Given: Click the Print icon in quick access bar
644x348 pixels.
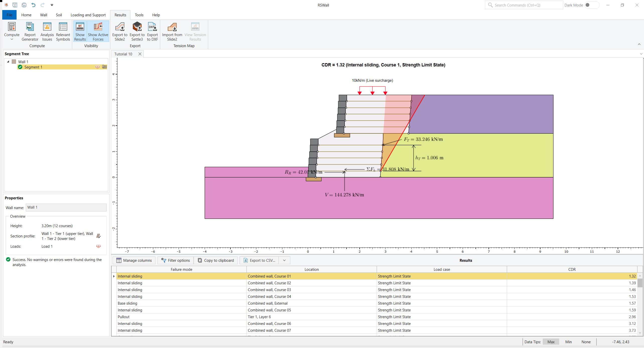Looking at the screenshot, I should 24,5.
